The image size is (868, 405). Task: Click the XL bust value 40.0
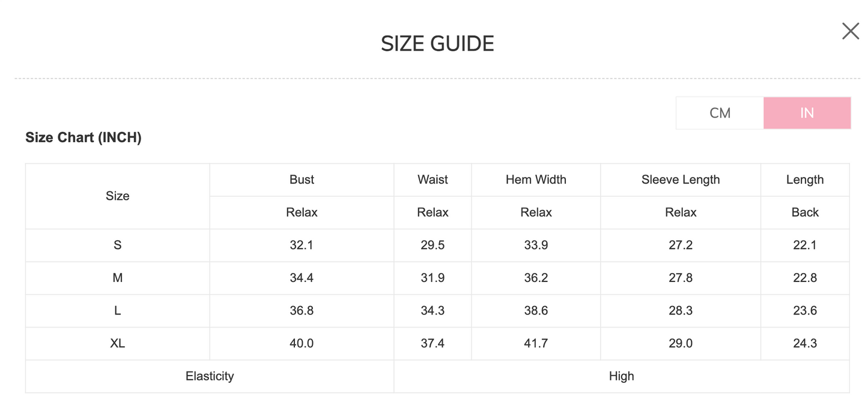302,343
